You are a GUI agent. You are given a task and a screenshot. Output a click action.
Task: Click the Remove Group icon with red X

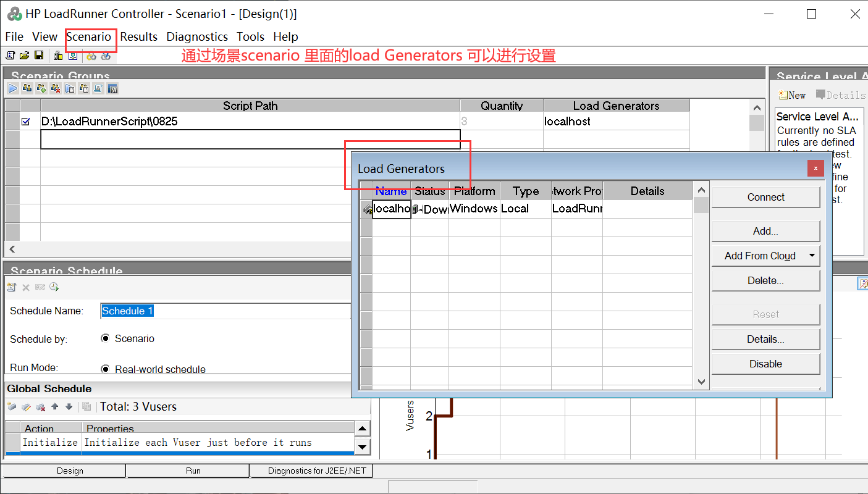(x=56, y=88)
